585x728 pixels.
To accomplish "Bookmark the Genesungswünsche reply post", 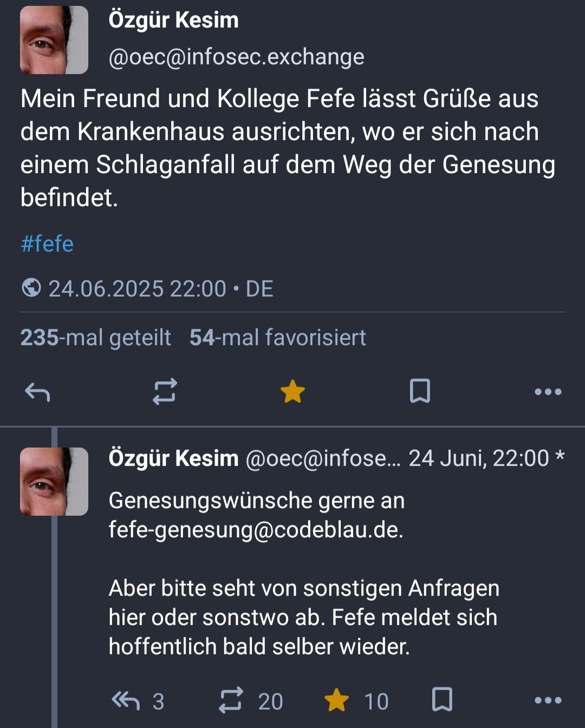I will point(442,700).
